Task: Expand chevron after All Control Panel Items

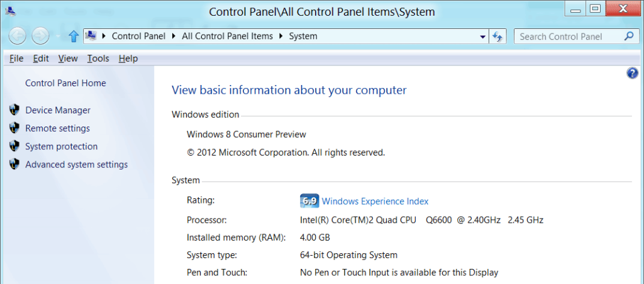Action: (x=281, y=36)
